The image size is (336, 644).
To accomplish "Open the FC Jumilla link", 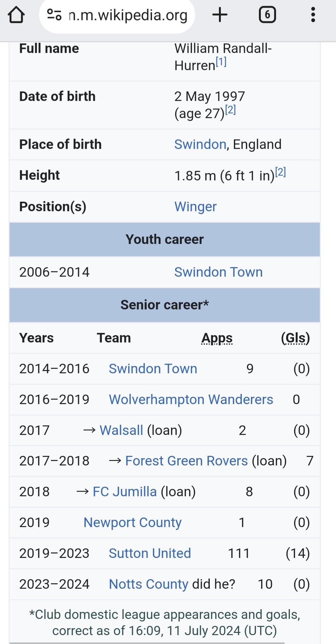I will (x=125, y=492).
